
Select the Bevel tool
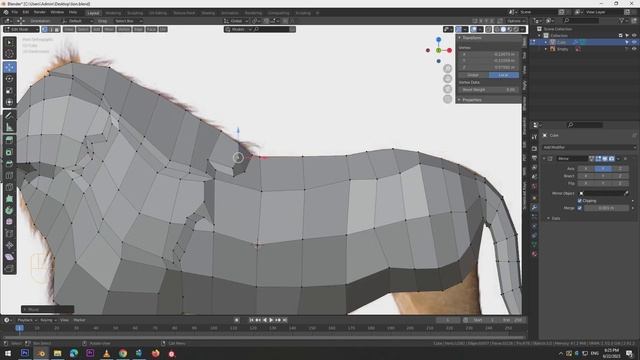pos(9,164)
